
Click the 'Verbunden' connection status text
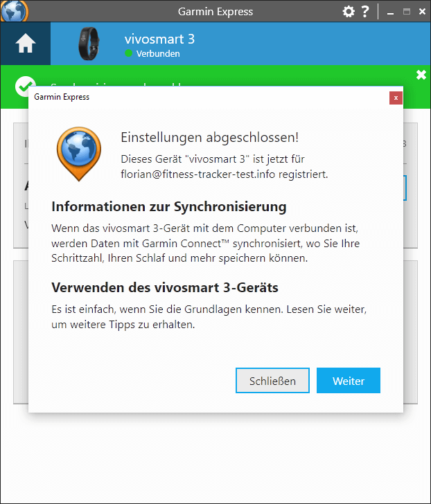coord(158,54)
